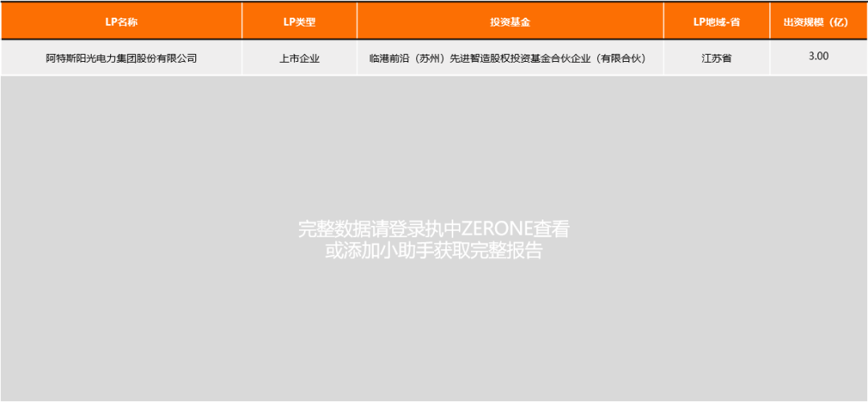
Task: Select the 上市企业 cell
Action: point(300,58)
